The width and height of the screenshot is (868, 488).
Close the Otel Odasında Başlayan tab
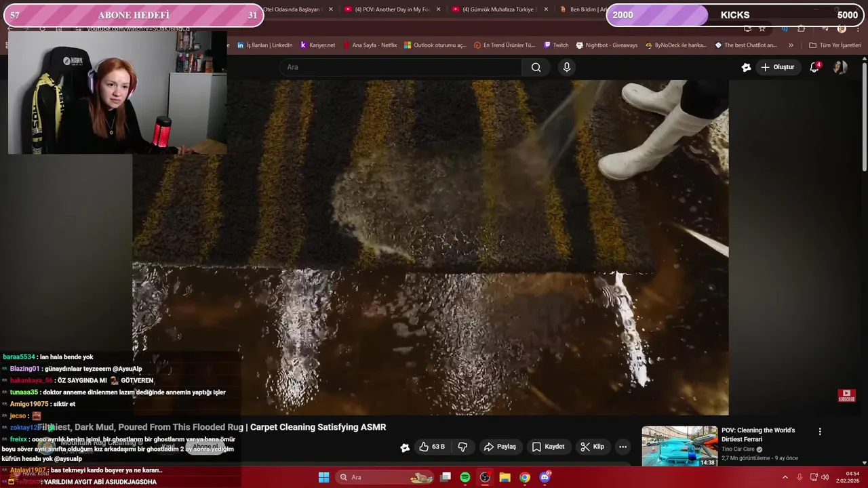[331, 9]
